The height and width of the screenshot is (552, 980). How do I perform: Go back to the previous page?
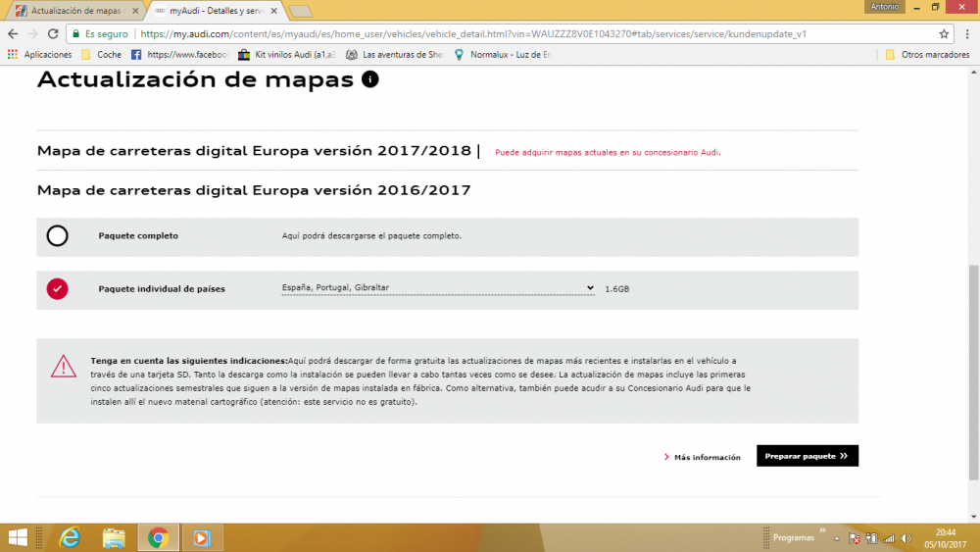pos(13,33)
